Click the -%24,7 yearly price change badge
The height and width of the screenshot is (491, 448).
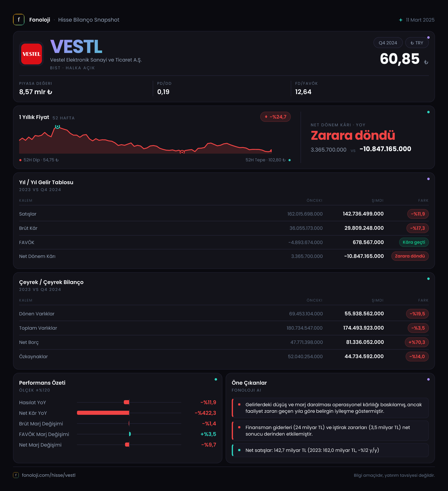275,117
